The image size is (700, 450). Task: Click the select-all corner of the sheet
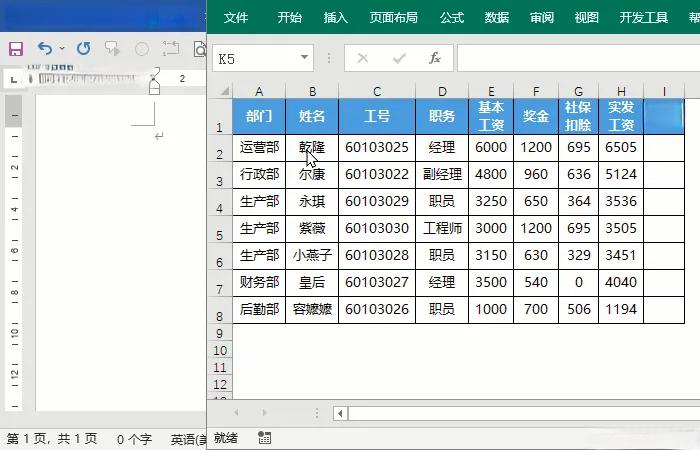coord(219,91)
